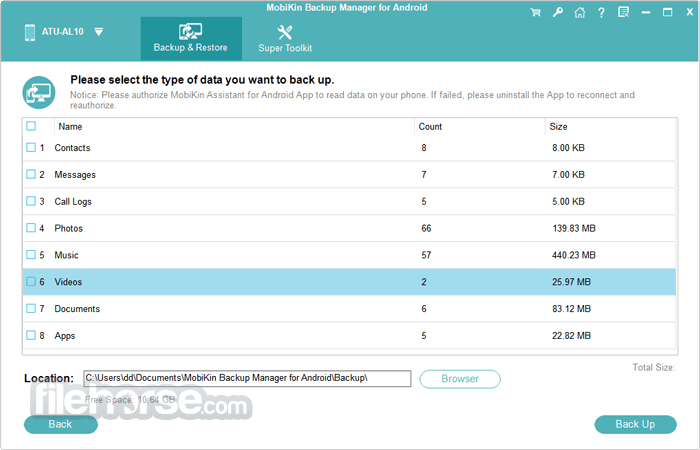Click the 139.83 MB size value
The width and height of the screenshot is (700, 450).
coord(574,229)
